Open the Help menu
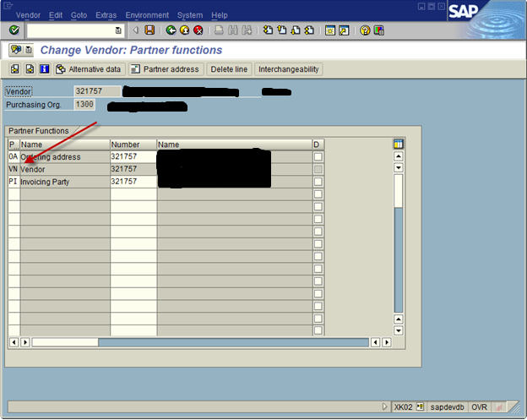 220,15
